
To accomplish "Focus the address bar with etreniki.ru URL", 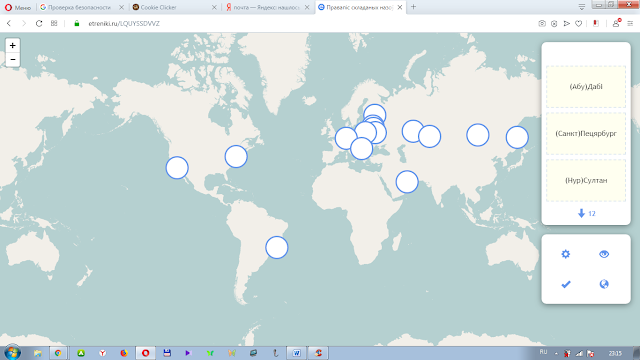I will coord(124,24).
